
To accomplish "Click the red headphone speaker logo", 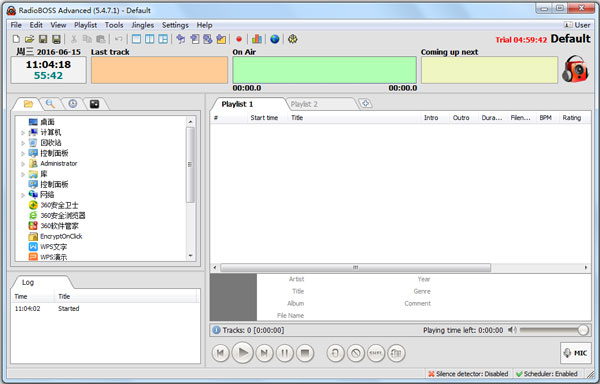I will (575, 69).
